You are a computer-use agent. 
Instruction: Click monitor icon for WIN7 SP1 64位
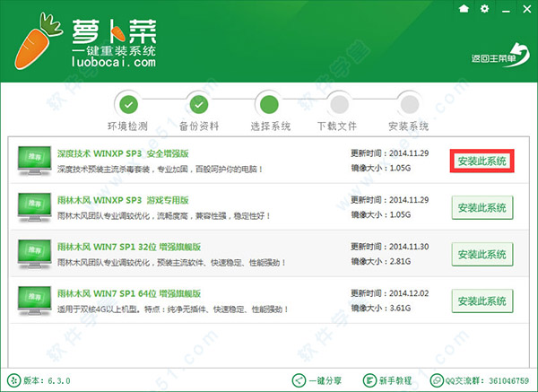pyautogui.click(x=34, y=301)
